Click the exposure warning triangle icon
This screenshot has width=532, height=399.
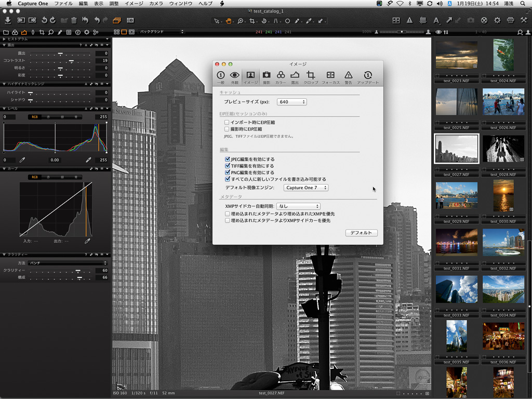click(409, 20)
